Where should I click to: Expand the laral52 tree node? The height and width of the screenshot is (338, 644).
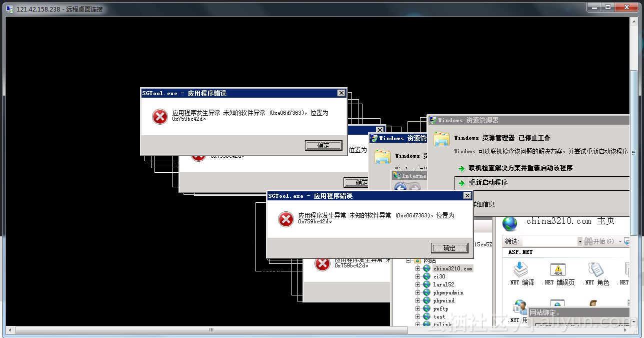(417, 284)
